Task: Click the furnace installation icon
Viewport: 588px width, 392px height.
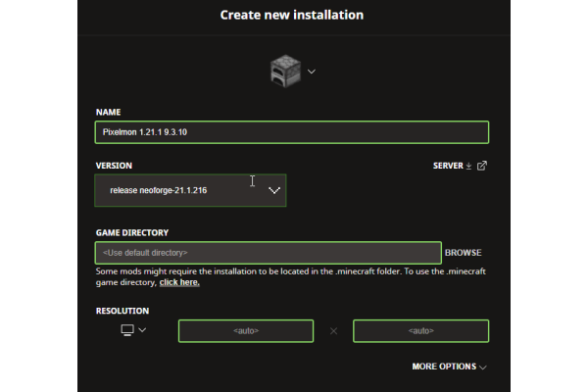Action: (x=285, y=71)
